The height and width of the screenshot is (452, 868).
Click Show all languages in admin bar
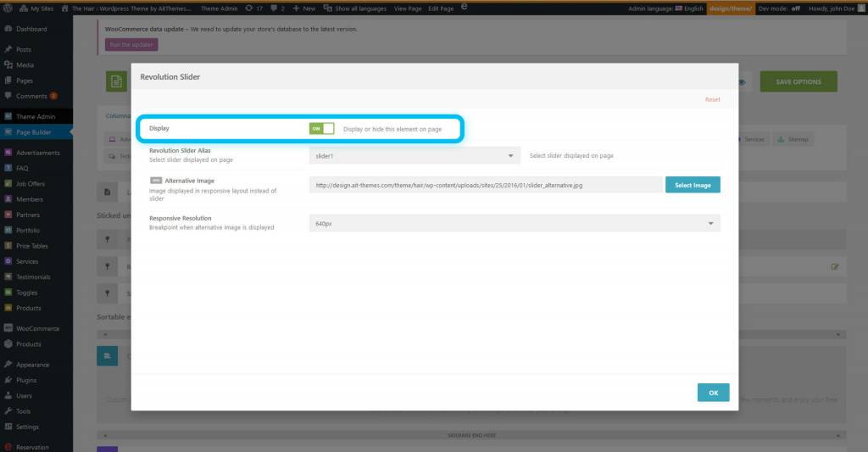(x=355, y=8)
